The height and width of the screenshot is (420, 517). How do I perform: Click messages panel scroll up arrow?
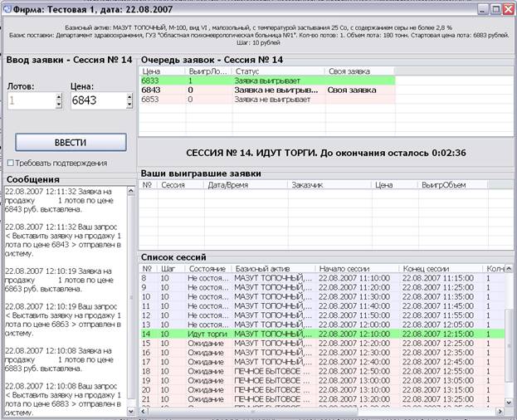(131, 191)
